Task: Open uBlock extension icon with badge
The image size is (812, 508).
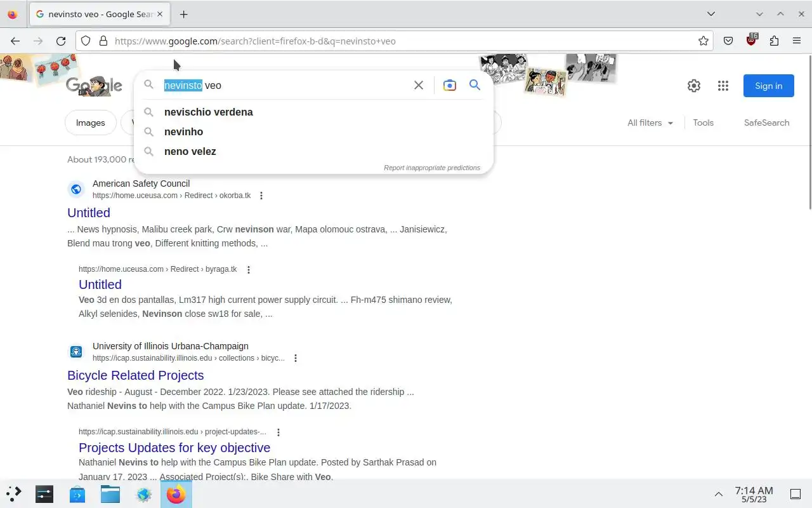Action: (x=752, y=41)
